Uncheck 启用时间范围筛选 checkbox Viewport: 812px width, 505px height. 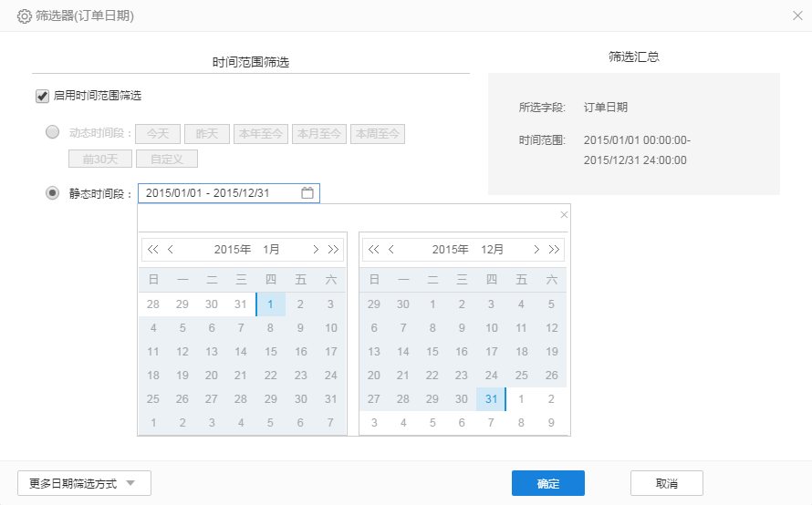[42, 96]
